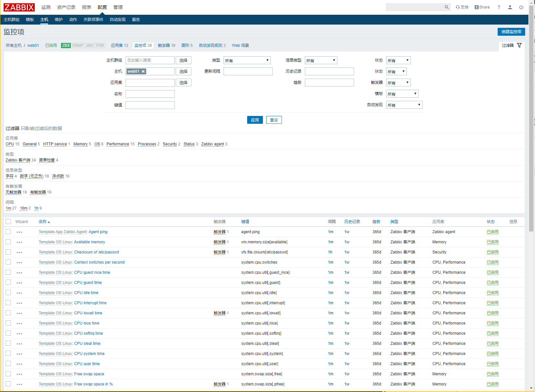Switch to 应用集 12 tab
Image resolution: width=535 pixels, height=392 pixels.
[x=120, y=46]
